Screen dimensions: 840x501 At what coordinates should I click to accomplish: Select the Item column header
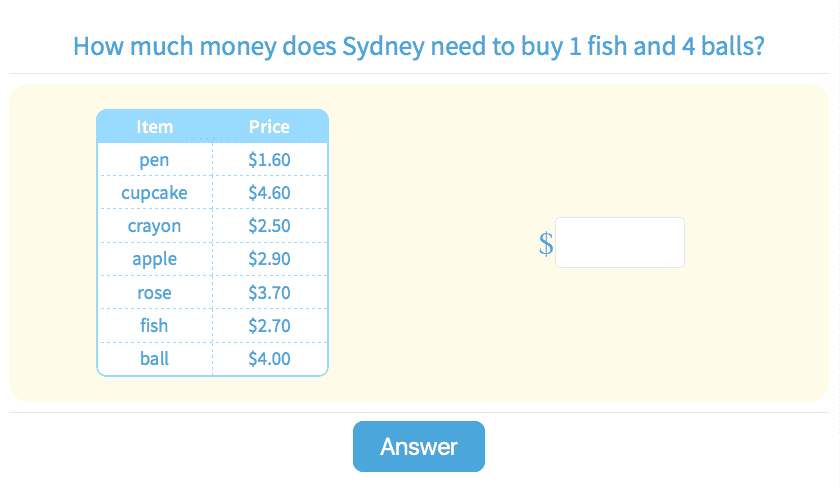155,127
